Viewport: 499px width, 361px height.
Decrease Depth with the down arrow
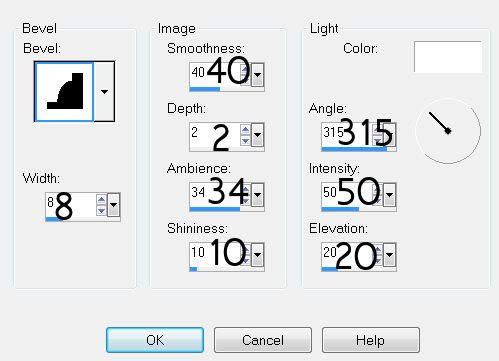pos(245,141)
